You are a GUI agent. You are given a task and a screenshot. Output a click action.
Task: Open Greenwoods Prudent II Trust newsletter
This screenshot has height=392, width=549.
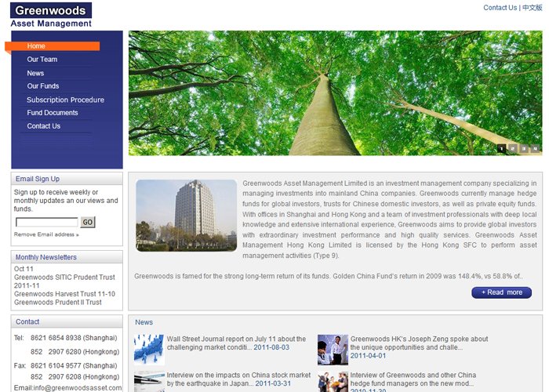[58, 303]
